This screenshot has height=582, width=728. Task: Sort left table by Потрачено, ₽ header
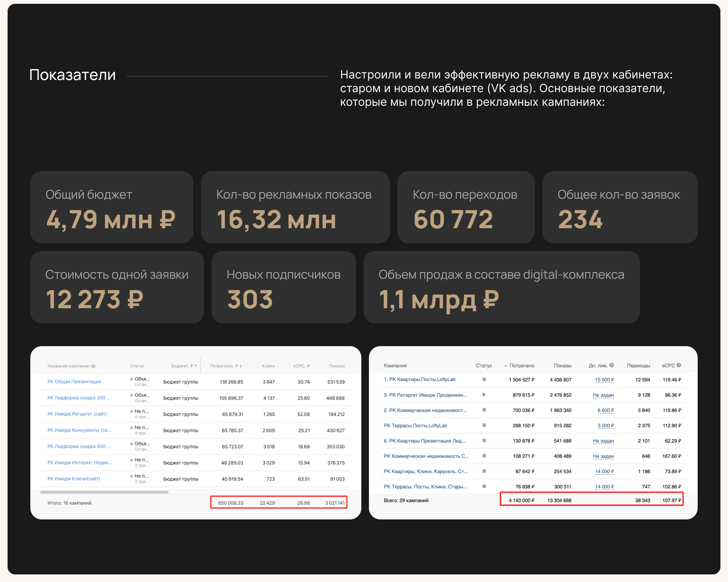click(226, 366)
